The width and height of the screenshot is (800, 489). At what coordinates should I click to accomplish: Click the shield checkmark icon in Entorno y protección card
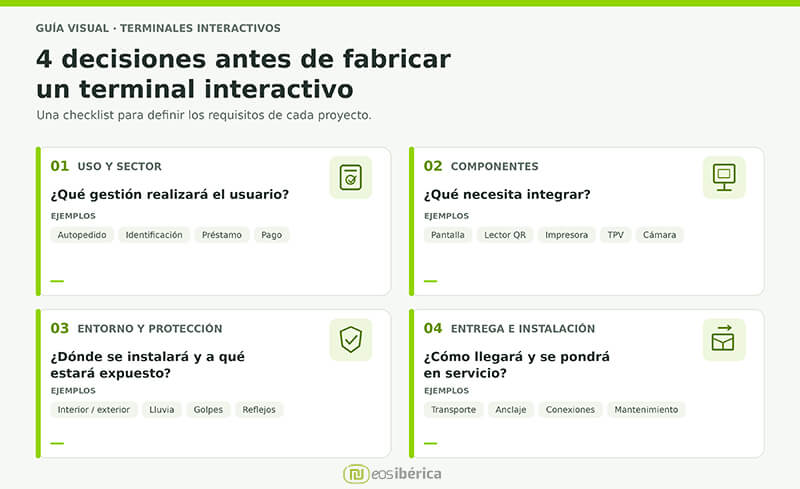coord(351,339)
